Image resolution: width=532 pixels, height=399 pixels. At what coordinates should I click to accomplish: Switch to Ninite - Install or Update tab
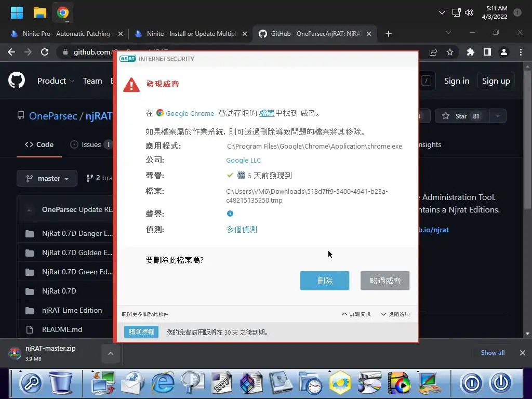coord(192,34)
